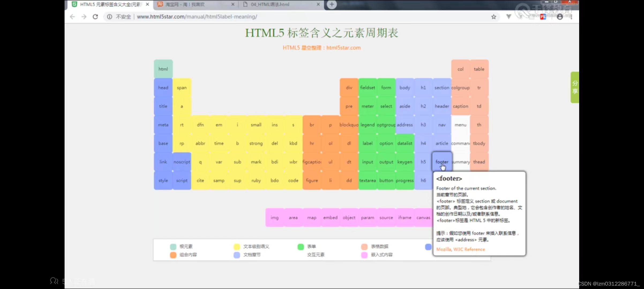The width and height of the screenshot is (644, 289).
Task: Select the HTML5 元素标签含义大全 tab
Action: (110, 5)
